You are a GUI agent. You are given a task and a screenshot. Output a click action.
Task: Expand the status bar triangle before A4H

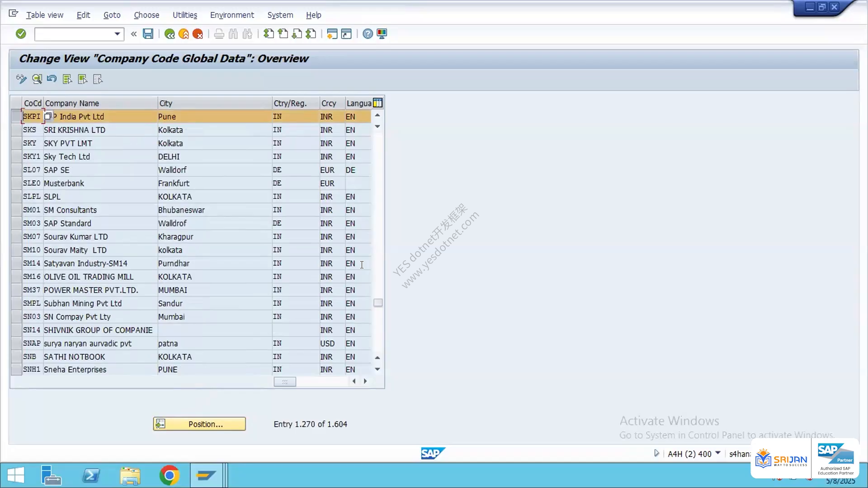(x=656, y=453)
